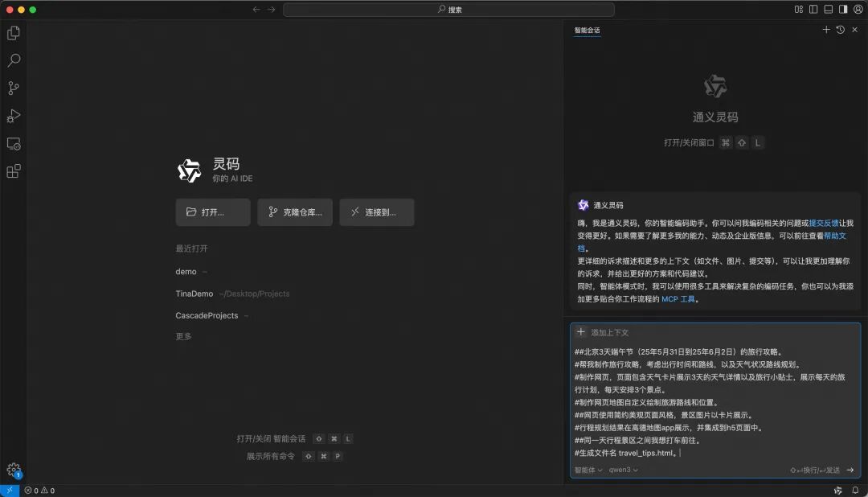The width and height of the screenshot is (868, 497).
Task: Toggle the bottom panel layout icon
Action: coord(828,10)
